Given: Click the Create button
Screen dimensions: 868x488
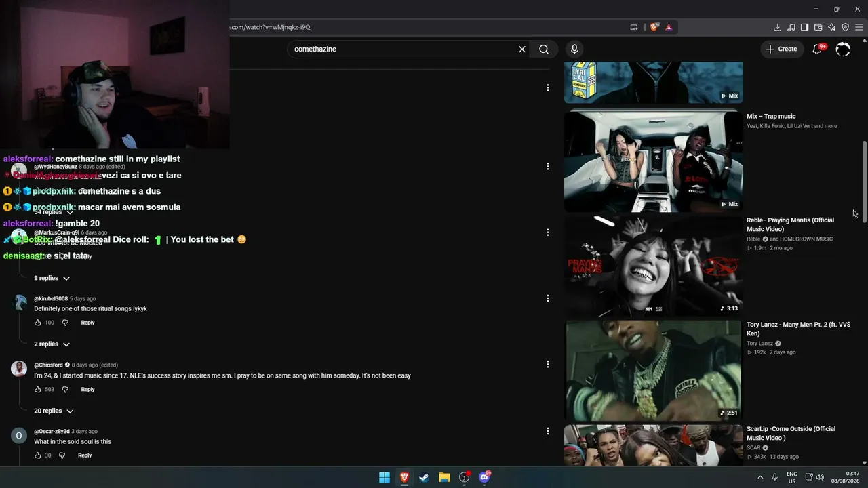Looking at the screenshot, I should pos(781,49).
